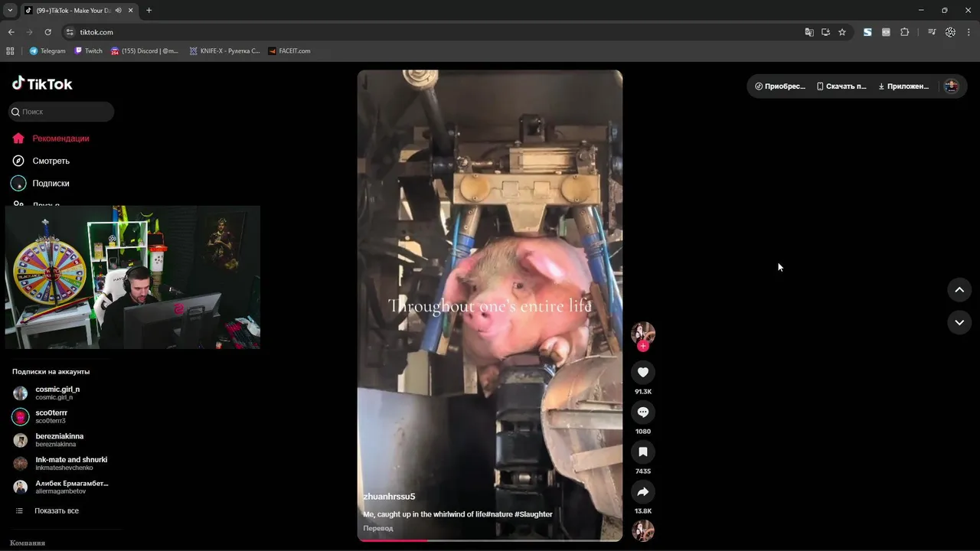
Task: Go back in browser
Action: pyautogui.click(x=11, y=32)
